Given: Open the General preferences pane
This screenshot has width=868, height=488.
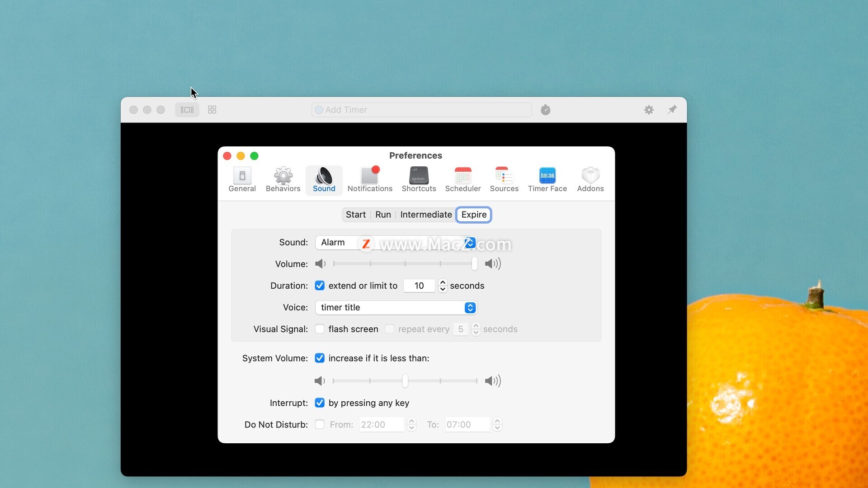Looking at the screenshot, I should pos(242,180).
